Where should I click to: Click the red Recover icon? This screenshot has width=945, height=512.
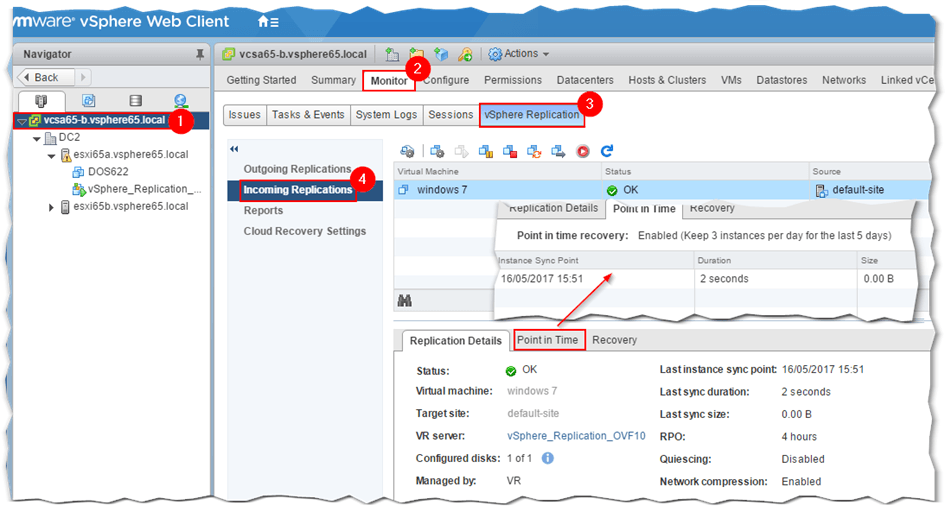click(x=583, y=151)
